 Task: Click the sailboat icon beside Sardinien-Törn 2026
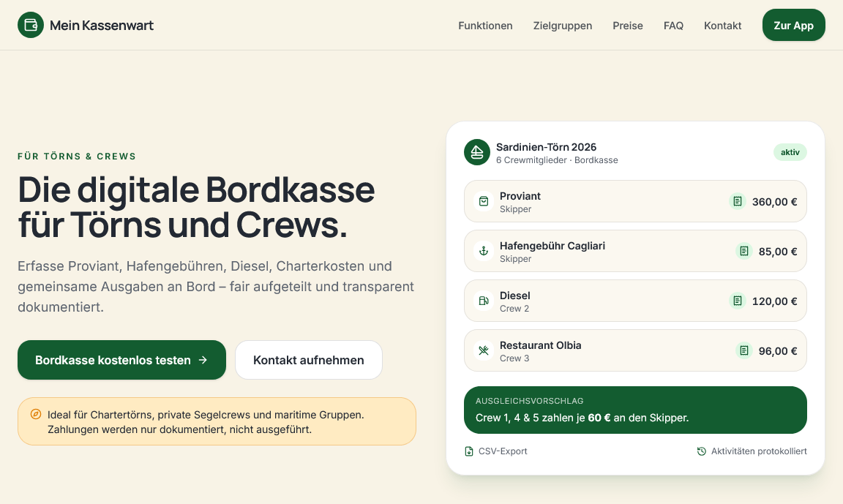[477, 153]
